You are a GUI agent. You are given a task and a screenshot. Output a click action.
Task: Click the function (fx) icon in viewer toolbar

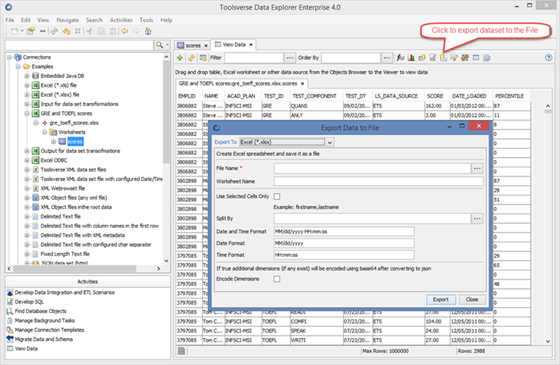coord(400,58)
